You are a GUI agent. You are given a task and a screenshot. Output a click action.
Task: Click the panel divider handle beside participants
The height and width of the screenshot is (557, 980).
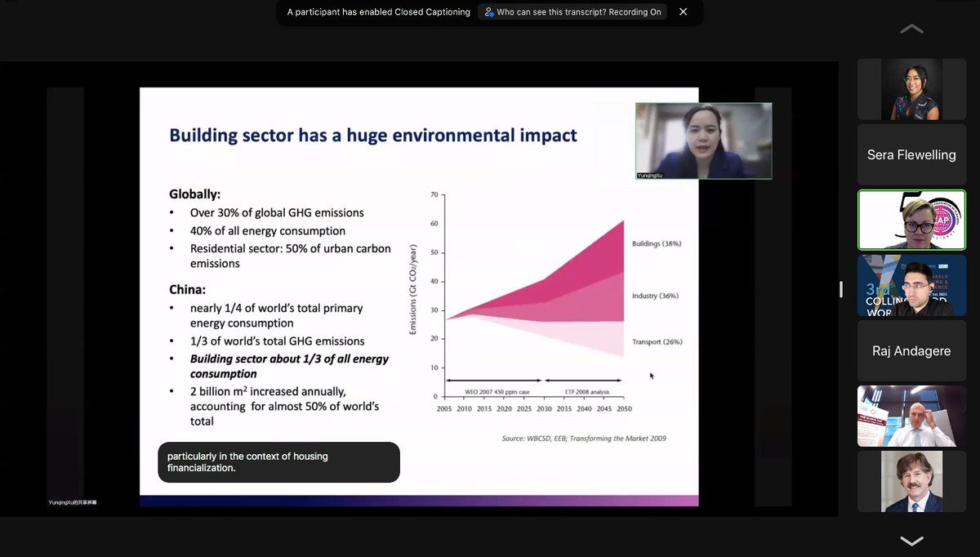(840, 289)
